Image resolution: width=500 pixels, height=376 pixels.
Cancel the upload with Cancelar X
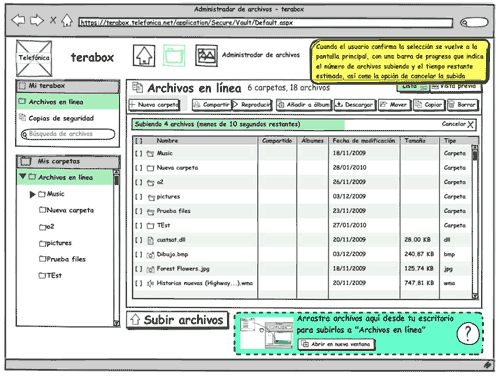click(x=458, y=124)
